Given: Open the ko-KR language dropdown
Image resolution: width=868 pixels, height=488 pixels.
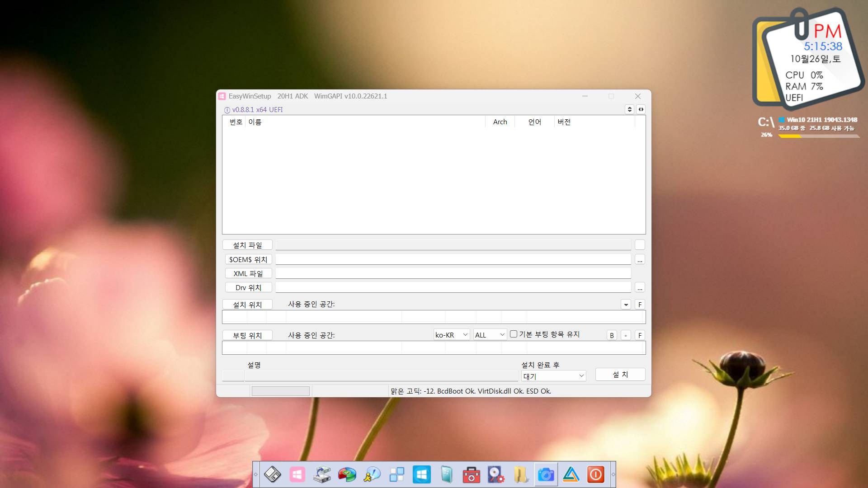Looking at the screenshot, I should (452, 335).
